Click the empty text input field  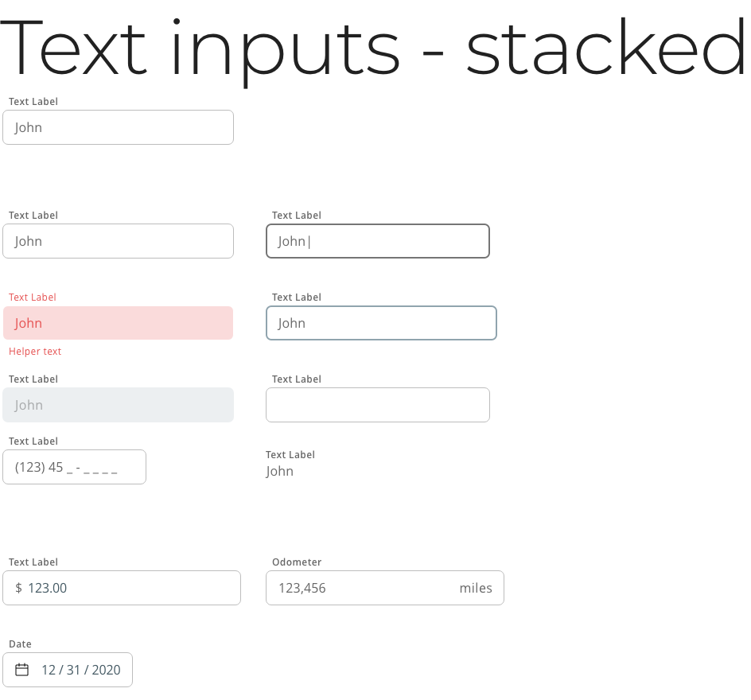tap(377, 405)
